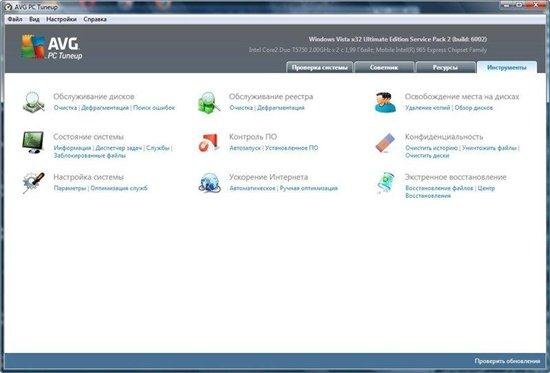The width and height of the screenshot is (550, 373).
Task: Click the title bar application icon
Action: coord(9,7)
